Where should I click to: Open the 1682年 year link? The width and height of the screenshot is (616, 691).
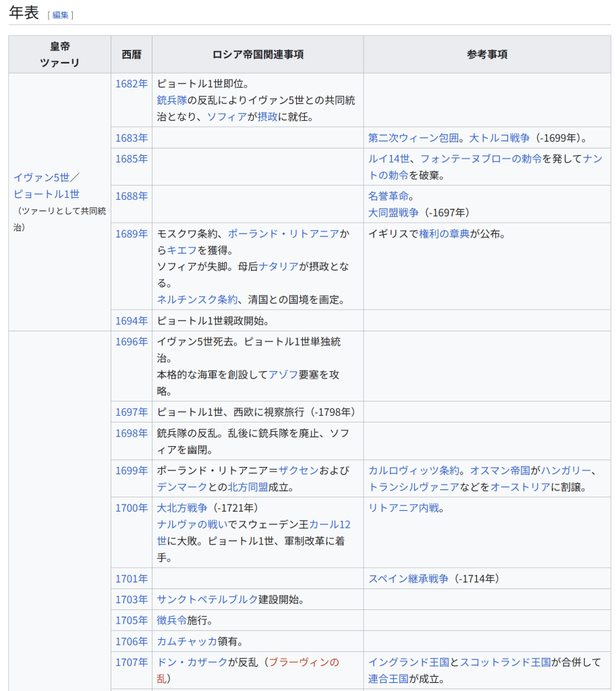pos(132,84)
